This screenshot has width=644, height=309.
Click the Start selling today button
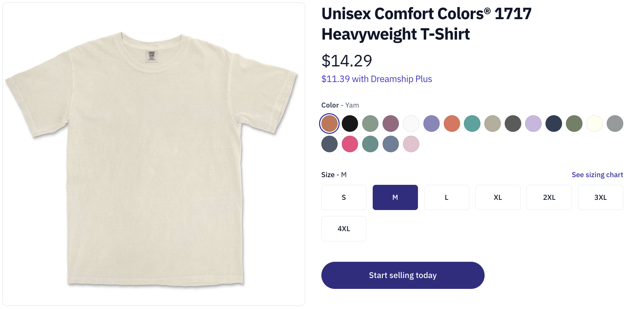click(403, 275)
